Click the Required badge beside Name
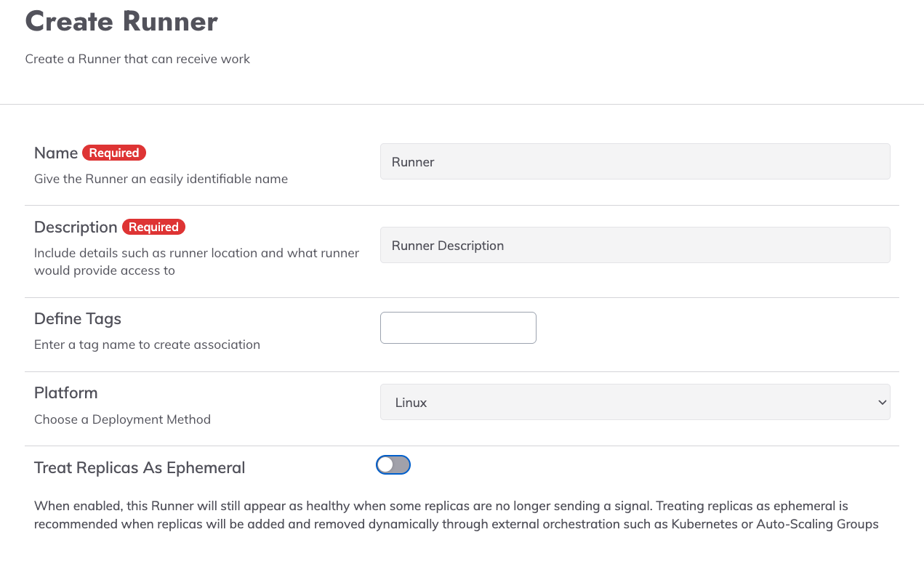Screen dimensions: 924x564 [x=114, y=153]
